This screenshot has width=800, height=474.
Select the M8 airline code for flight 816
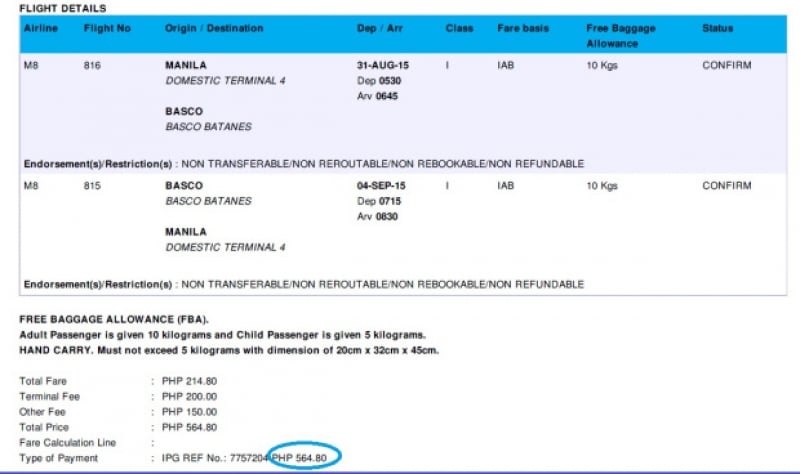(x=31, y=65)
